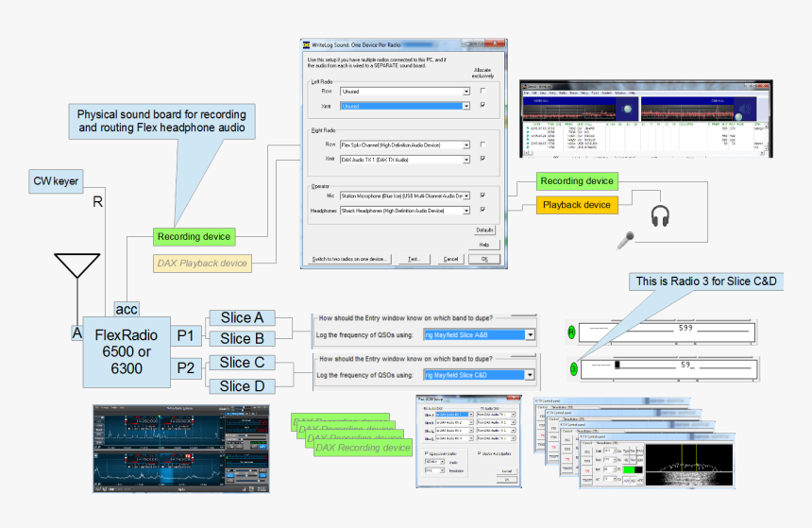Toggle IQ spectrum checkbox in Flex 6000 Setup
The width and height of the screenshot is (812, 528).
[427, 453]
